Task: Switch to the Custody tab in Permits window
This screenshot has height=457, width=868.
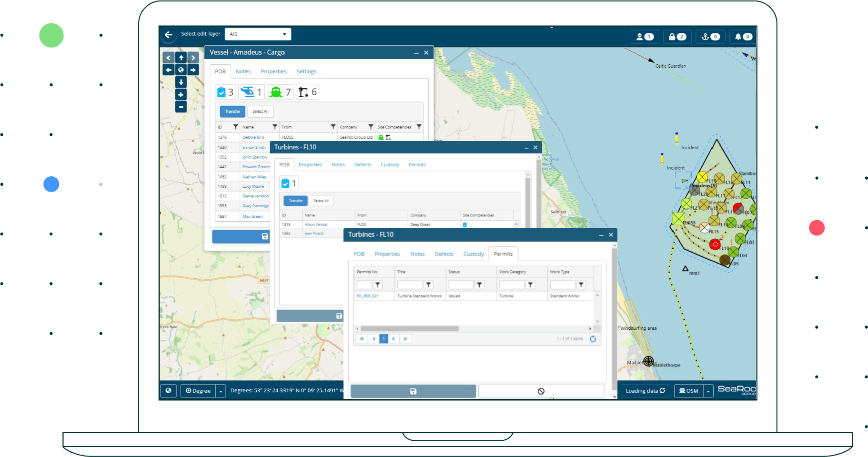Action: pyautogui.click(x=473, y=254)
